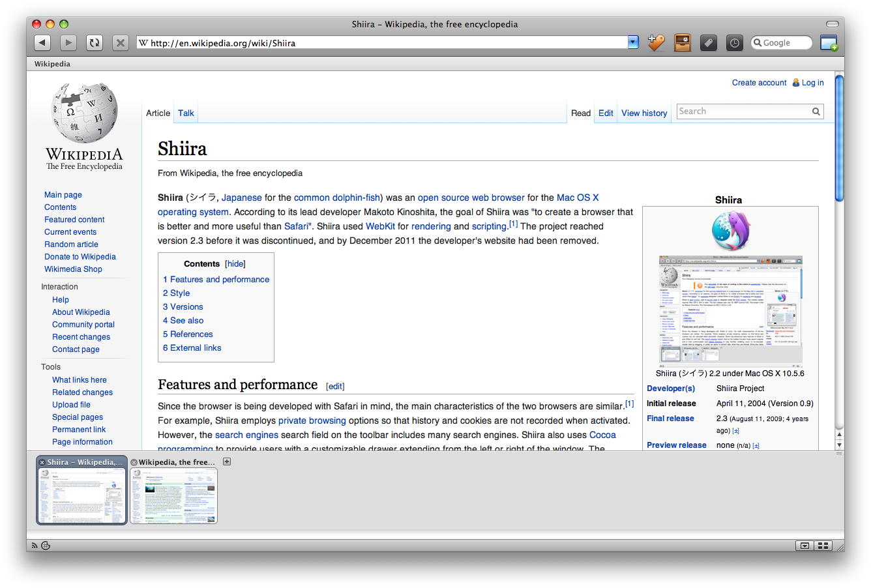Open What links here tool link
The height and width of the screenshot is (588, 871).
[x=80, y=380]
